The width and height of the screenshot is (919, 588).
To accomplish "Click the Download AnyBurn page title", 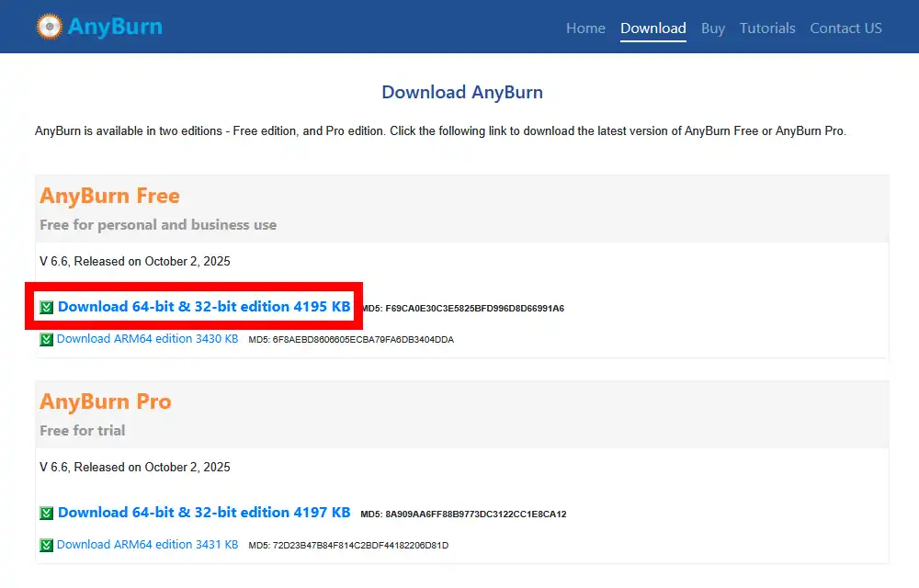I will point(461,92).
